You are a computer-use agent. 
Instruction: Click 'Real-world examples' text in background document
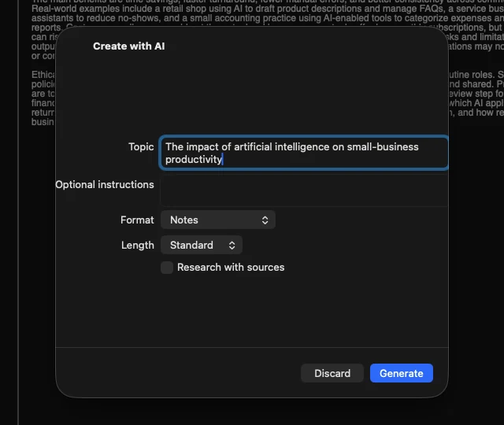click(x=77, y=9)
